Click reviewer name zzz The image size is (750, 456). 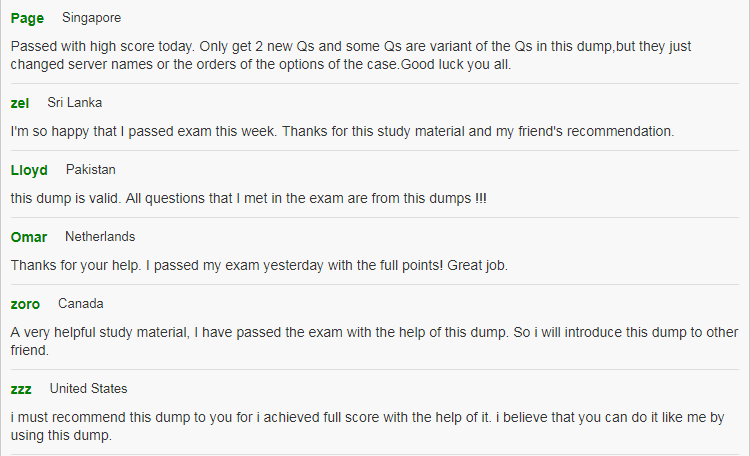tap(21, 389)
